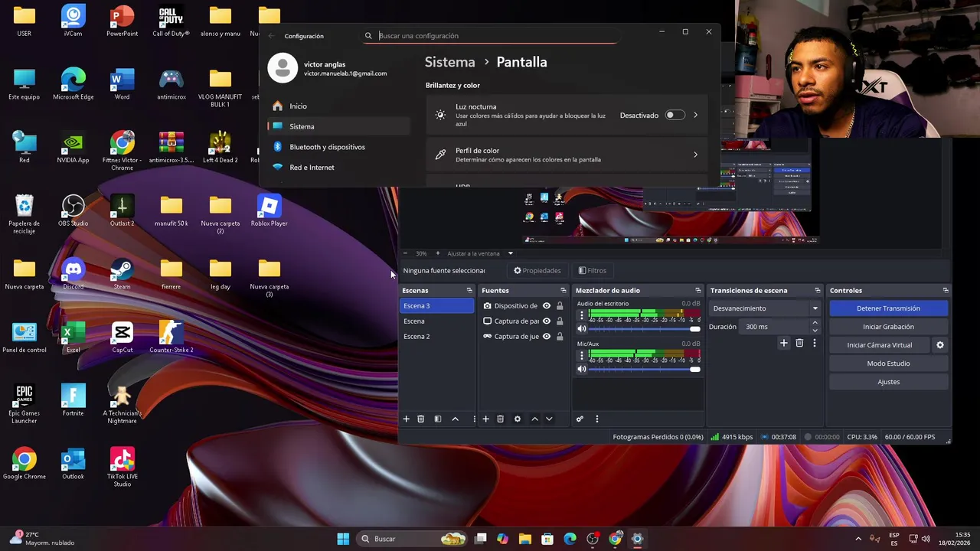Move scene up arrow in Escenas toolbar

click(x=455, y=419)
